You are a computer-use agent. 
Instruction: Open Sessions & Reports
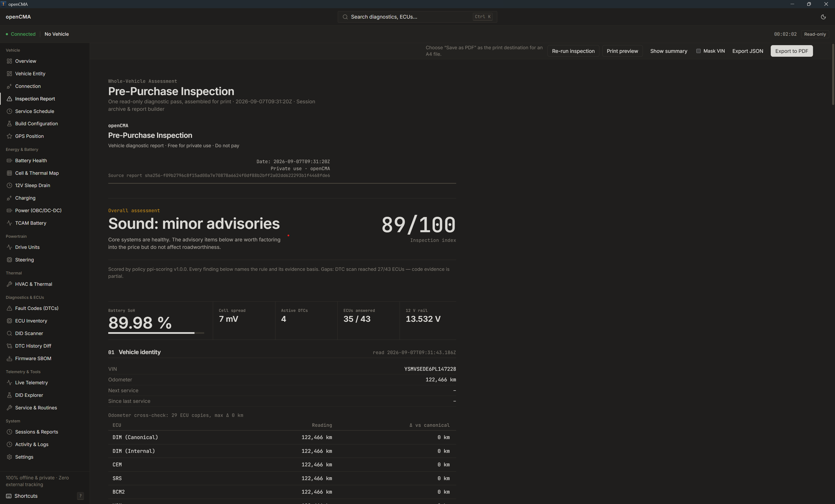tap(45, 432)
